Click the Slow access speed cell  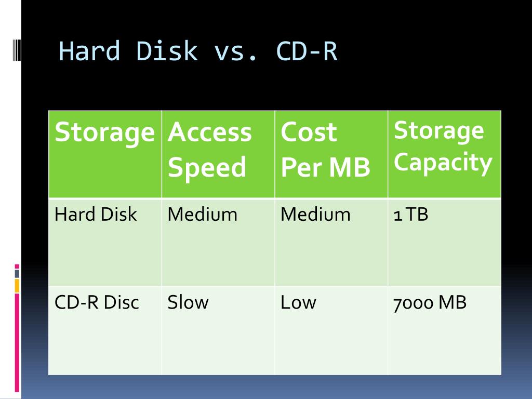(x=218, y=330)
